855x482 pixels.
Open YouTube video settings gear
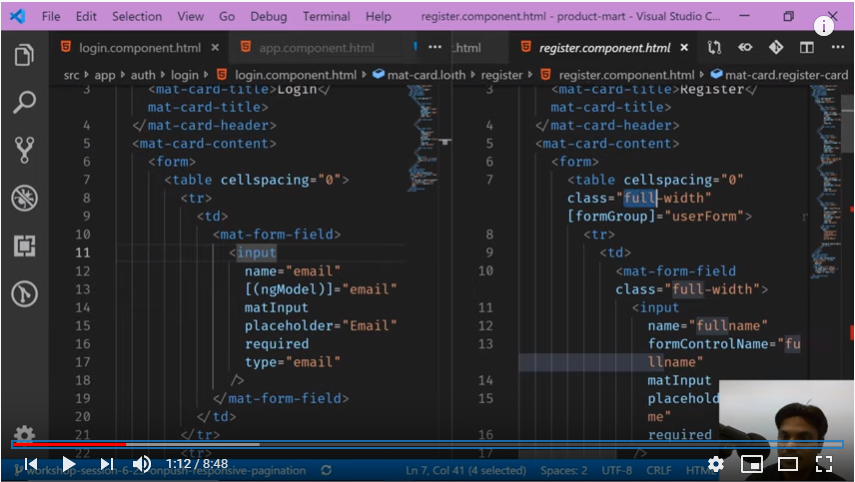pyautogui.click(x=716, y=464)
